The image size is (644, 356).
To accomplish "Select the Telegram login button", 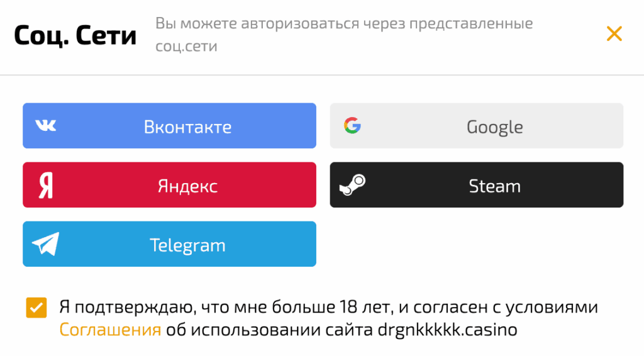I will tap(187, 245).
